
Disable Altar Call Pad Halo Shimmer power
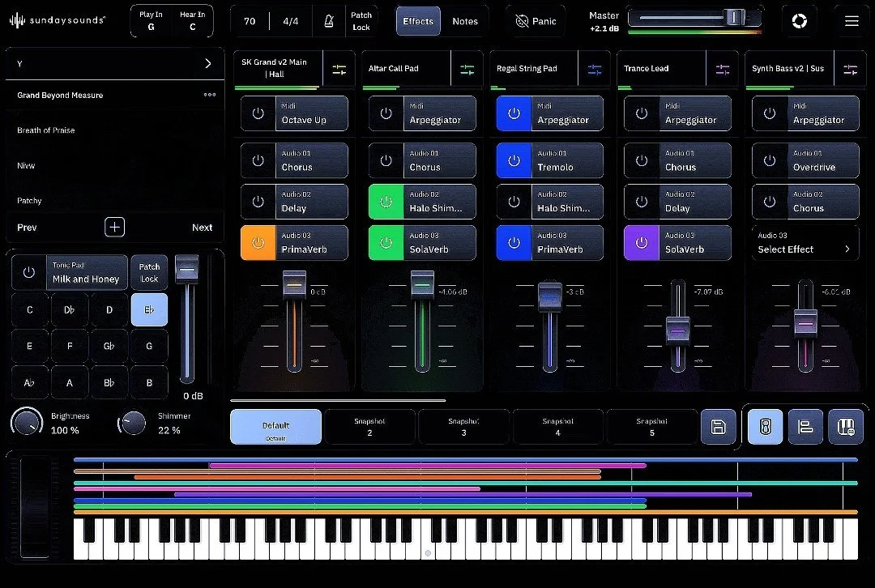386,202
